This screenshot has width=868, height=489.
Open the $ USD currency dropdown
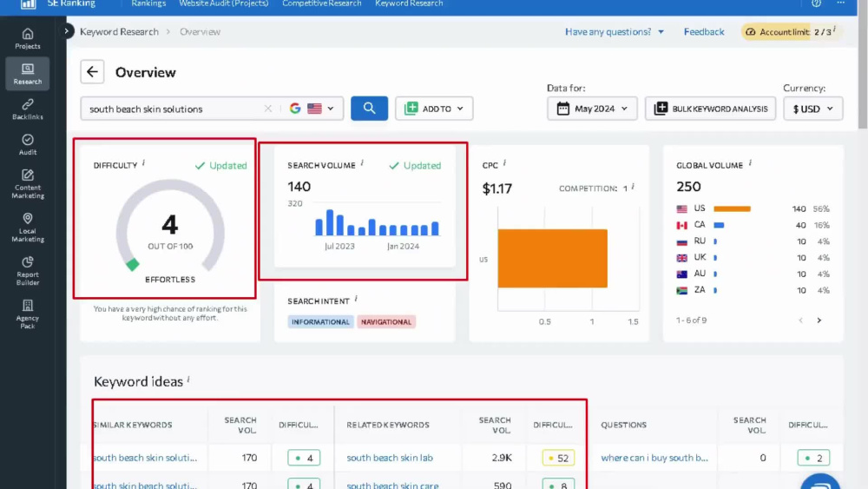coord(812,109)
